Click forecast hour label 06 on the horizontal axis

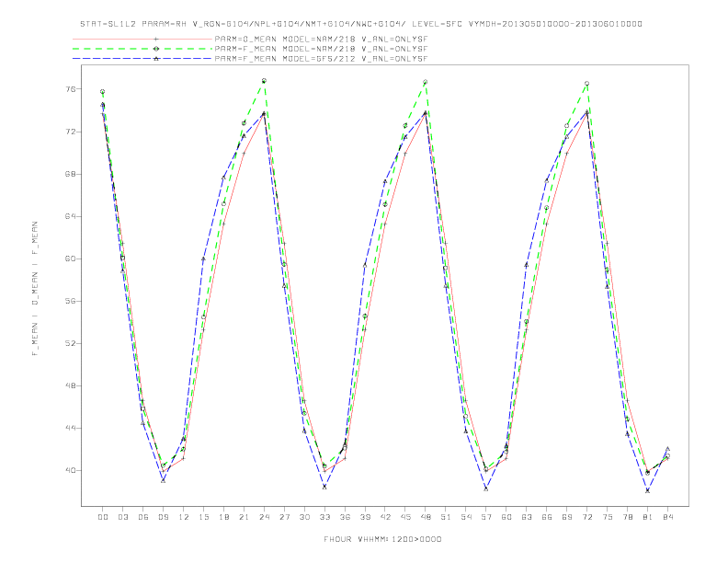point(143,517)
